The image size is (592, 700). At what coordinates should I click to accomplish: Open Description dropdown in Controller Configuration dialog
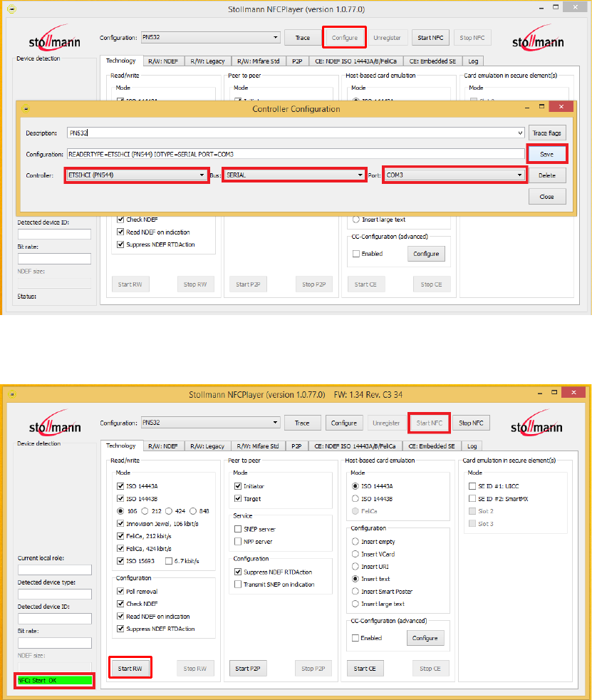click(x=520, y=133)
